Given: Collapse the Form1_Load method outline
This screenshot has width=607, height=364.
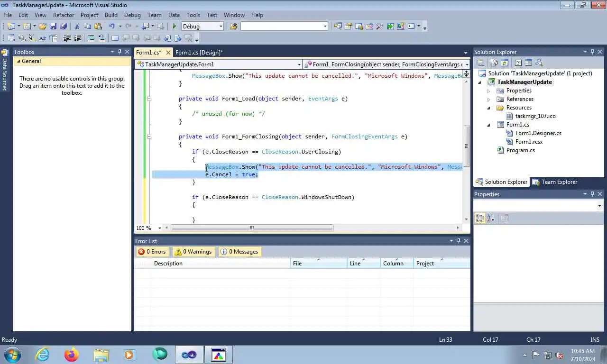Looking at the screenshot, I should click(149, 99).
